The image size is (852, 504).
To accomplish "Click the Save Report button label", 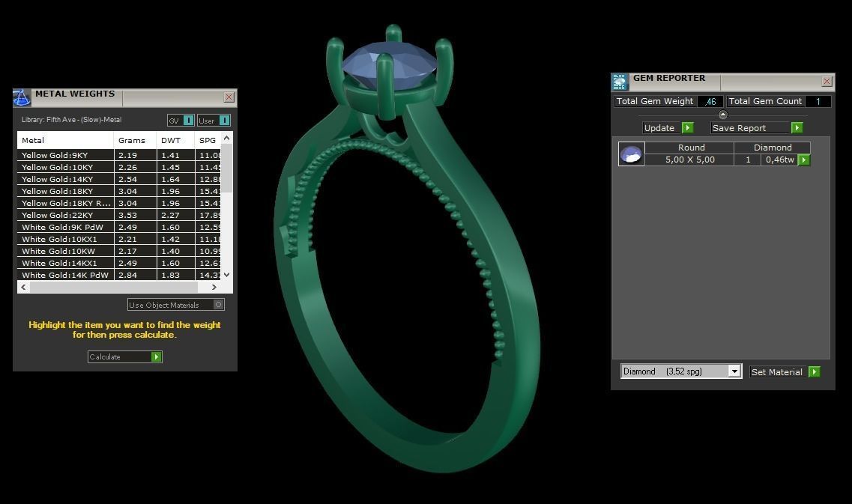I will 739,127.
